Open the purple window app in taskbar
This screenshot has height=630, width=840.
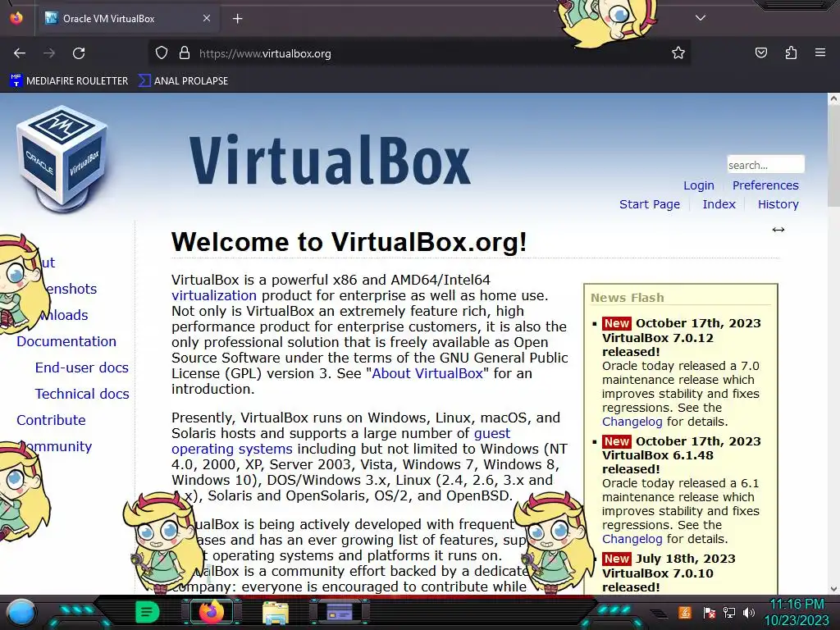pos(340,612)
